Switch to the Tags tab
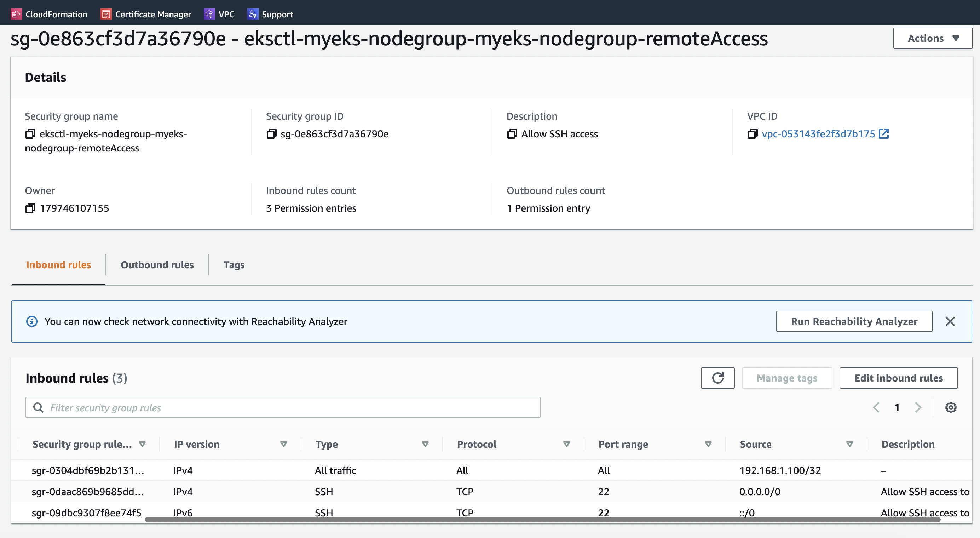 click(x=234, y=265)
